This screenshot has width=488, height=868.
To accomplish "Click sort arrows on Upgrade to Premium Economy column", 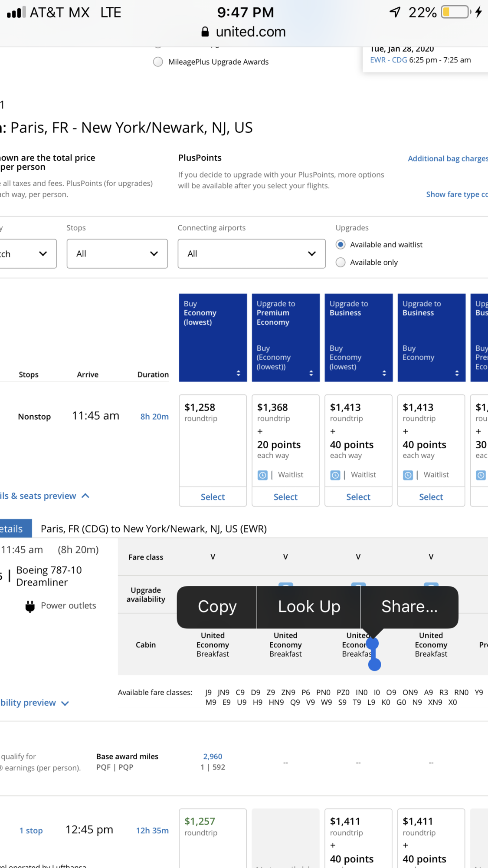I will 311,373.
